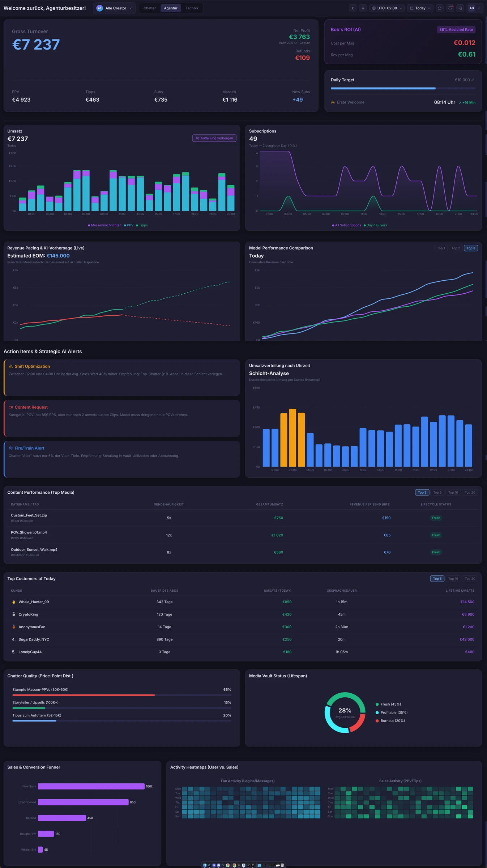Select the Agentur tab
Viewport: 487px width, 868px height.
coord(171,8)
